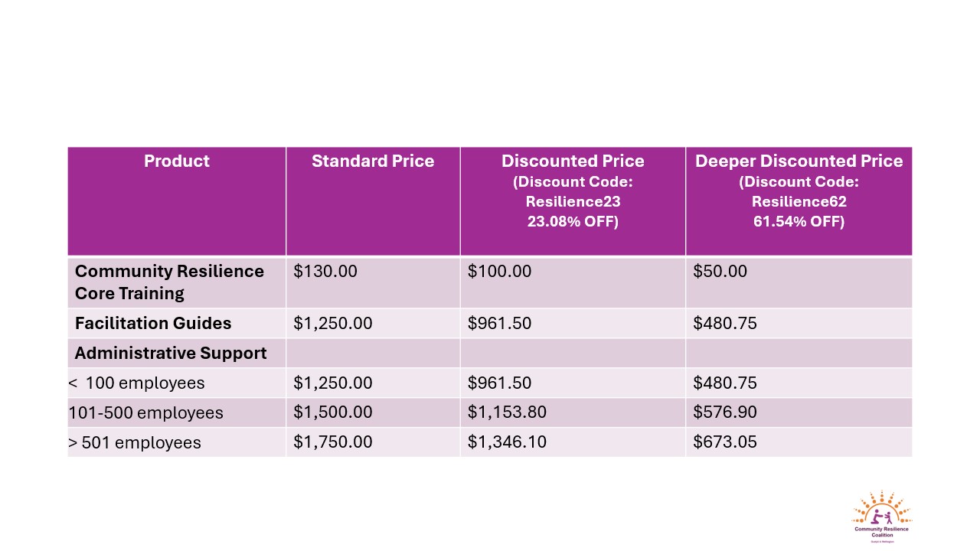Select the Standard Price column header
The width and height of the screenshot is (980, 551).
point(373,201)
